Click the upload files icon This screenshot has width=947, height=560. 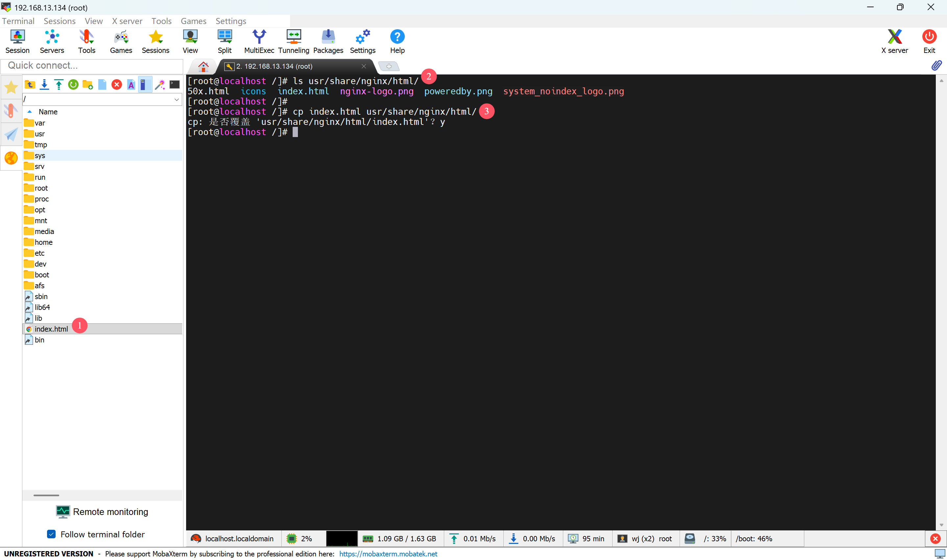tap(59, 84)
